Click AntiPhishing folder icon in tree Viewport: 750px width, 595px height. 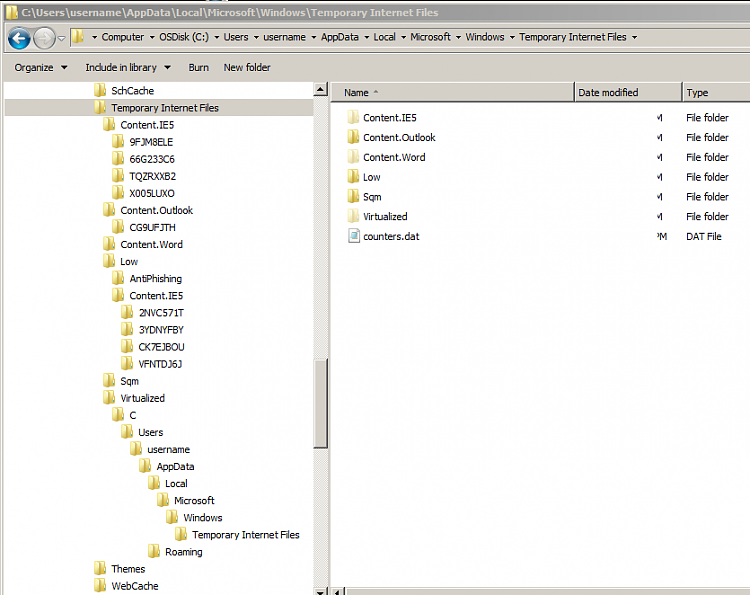pyautogui.click(x=118, y=278)
